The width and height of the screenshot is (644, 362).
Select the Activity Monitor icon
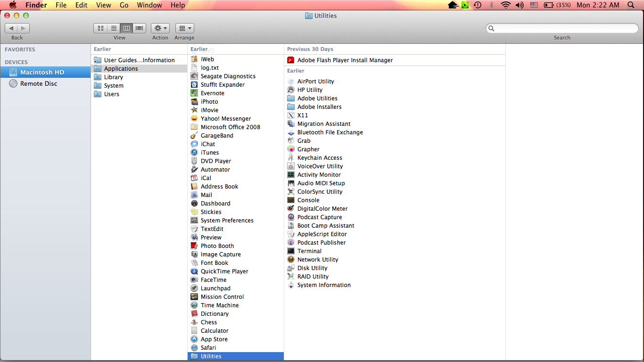point(291,175)
